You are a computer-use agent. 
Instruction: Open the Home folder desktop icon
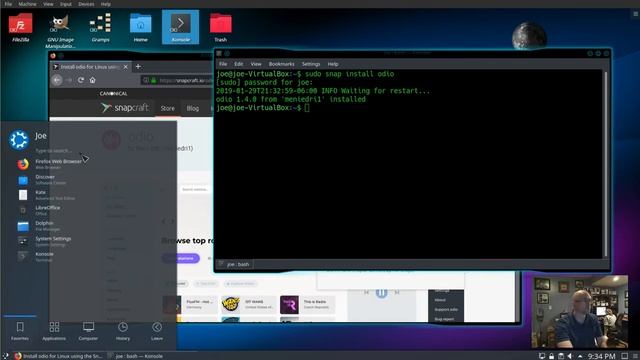pos(140,28)
